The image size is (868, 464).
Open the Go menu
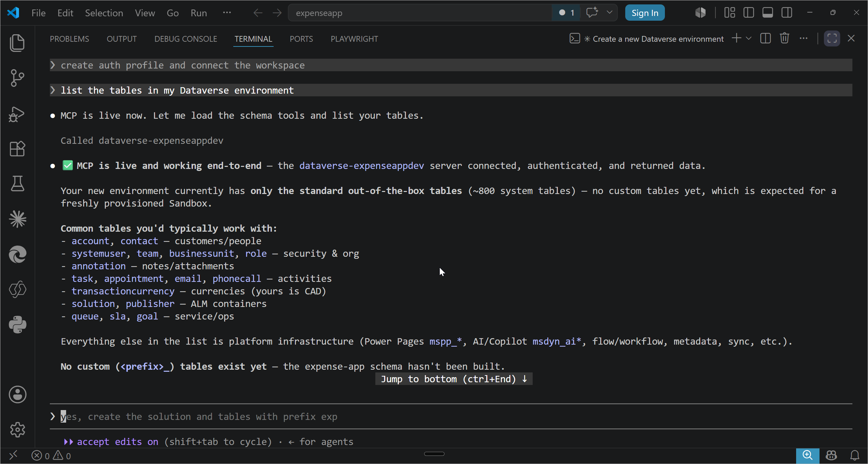173,13
